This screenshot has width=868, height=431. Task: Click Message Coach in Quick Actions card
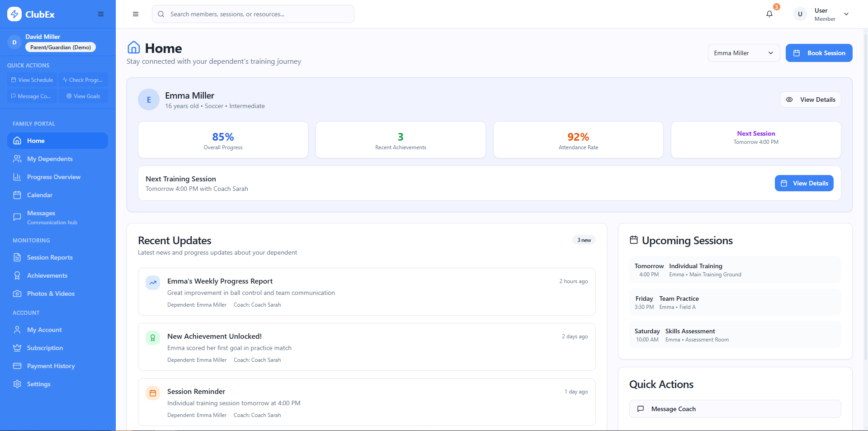735,409
